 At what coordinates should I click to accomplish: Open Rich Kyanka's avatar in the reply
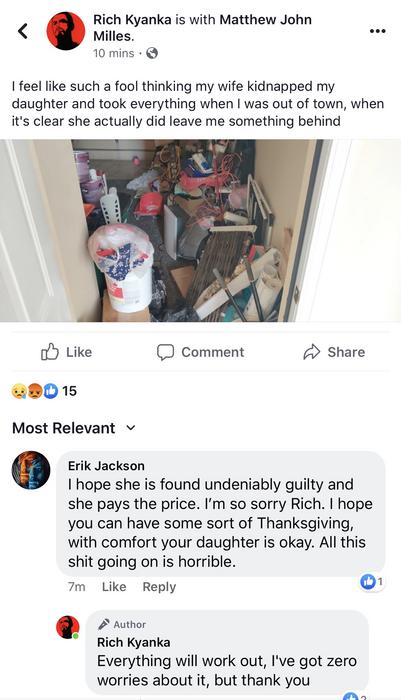click(x=67, y=627)
